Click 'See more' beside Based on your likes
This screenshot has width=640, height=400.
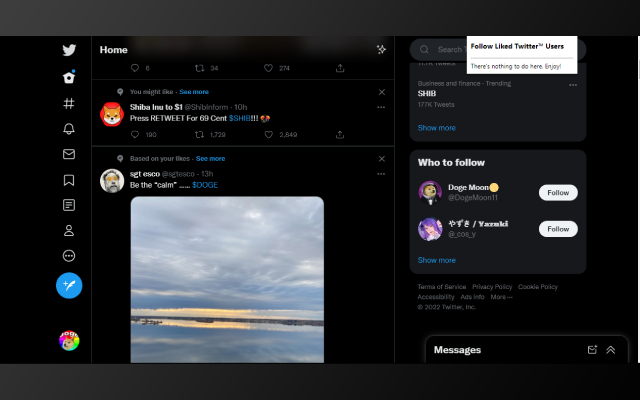[211, 158]
